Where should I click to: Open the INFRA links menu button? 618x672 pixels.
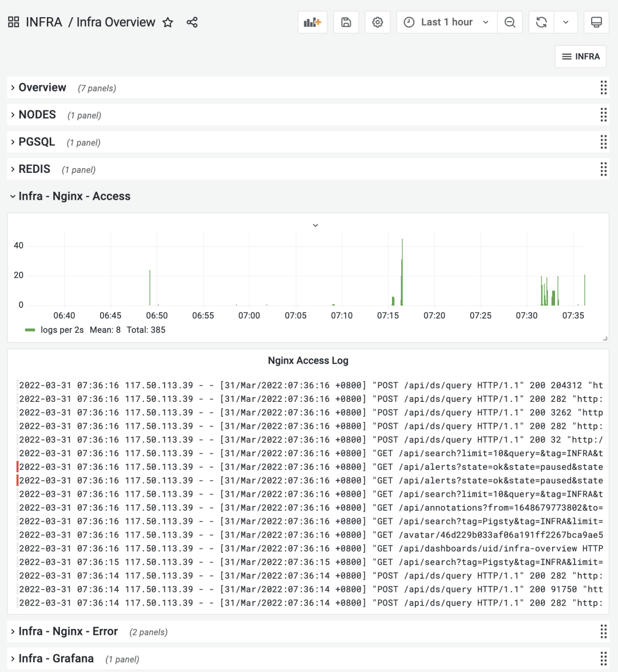(x=580, y=57)
